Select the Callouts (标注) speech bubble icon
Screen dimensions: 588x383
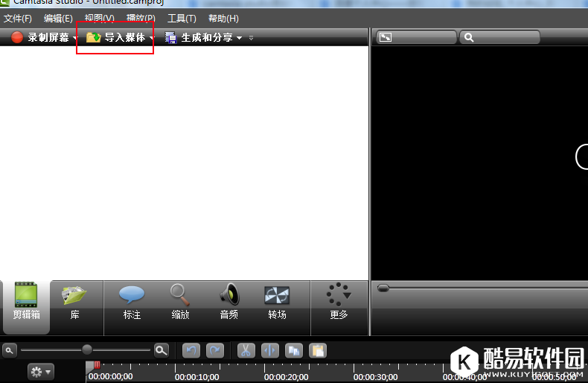pos(132,302)
